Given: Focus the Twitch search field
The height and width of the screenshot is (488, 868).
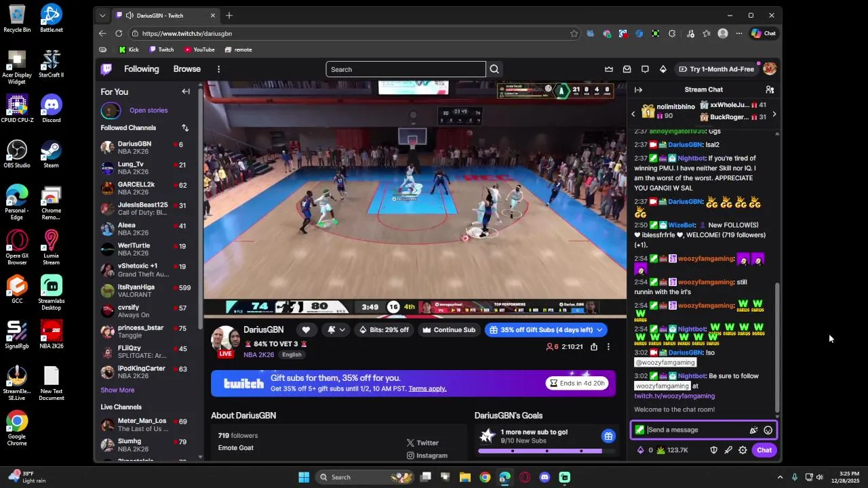Looking at the screenshot, I should coord(406,69).
